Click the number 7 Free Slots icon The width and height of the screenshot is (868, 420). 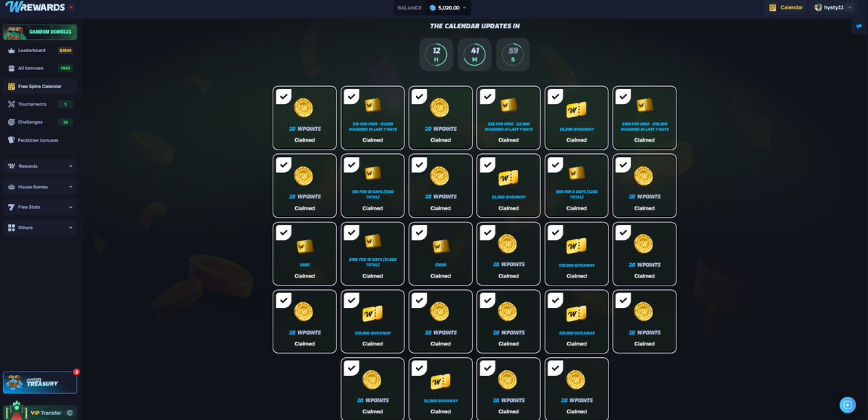click(12, 207)
